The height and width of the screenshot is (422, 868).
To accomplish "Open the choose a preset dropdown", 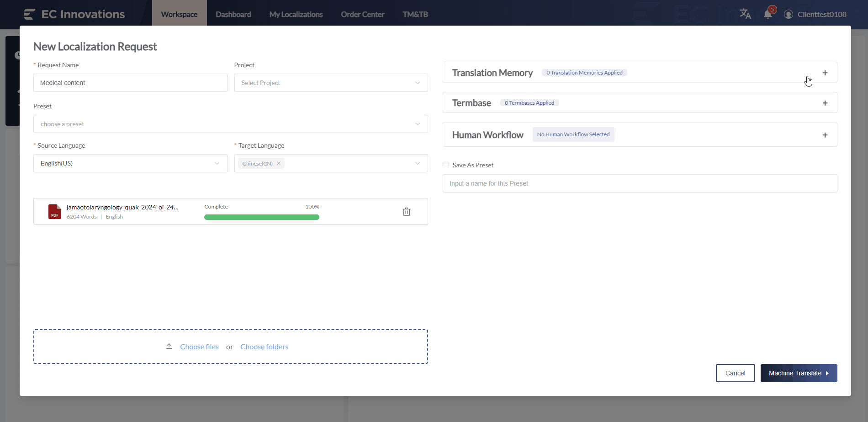I will click(230, 124).
